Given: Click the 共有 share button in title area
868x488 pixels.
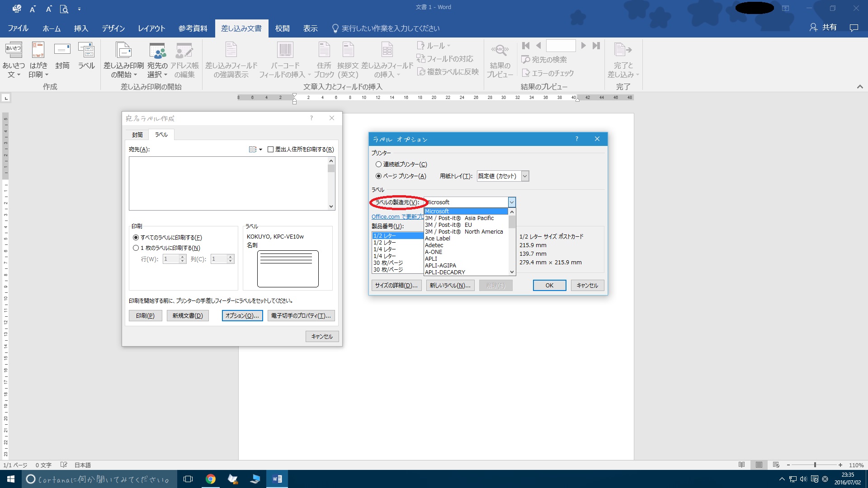Looking at the screenshot, I should click(x=823, y=28).
